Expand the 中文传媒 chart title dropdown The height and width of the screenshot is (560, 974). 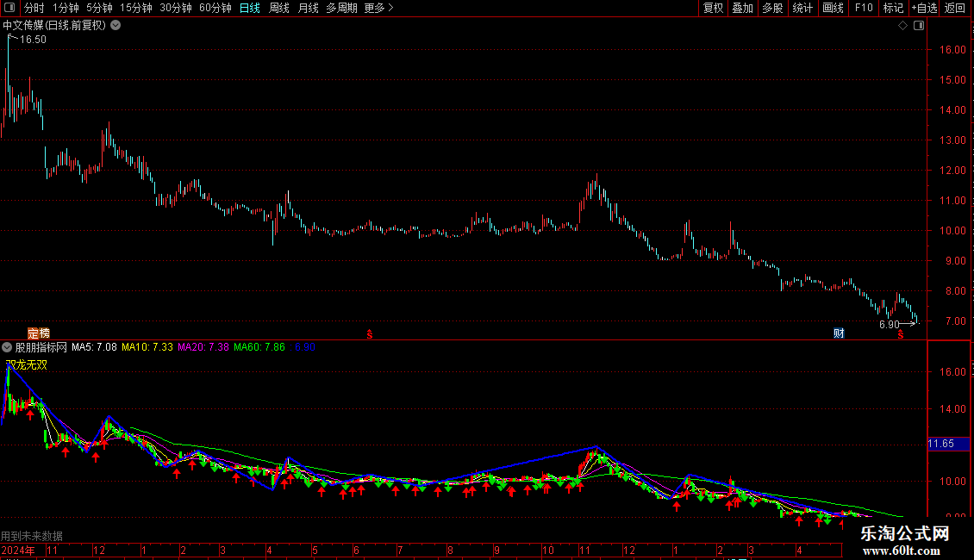point(116,26)
